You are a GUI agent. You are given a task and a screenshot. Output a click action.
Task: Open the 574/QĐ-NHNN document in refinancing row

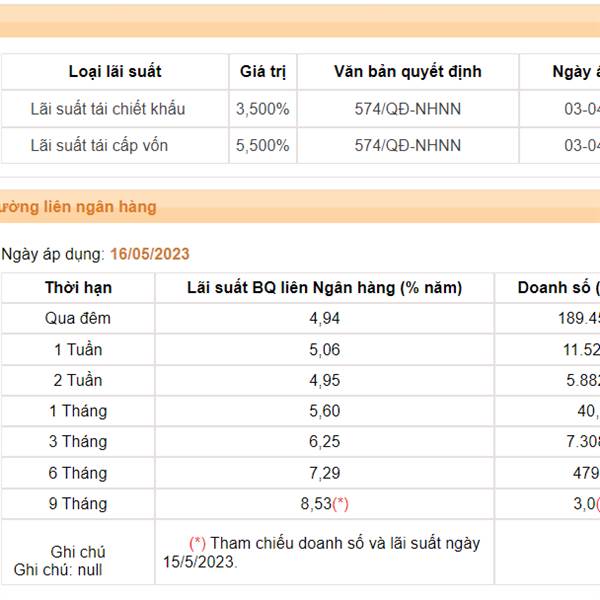click(x=408, y=145)
